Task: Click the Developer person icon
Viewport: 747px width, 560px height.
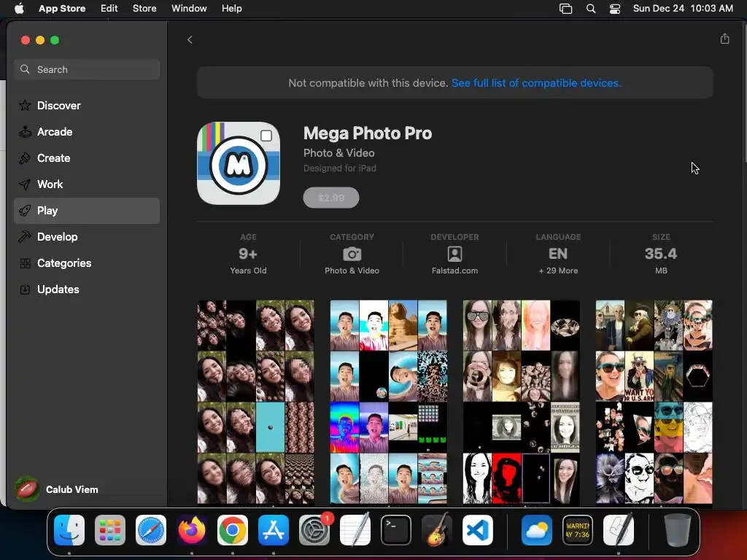Action: [454, 254]
